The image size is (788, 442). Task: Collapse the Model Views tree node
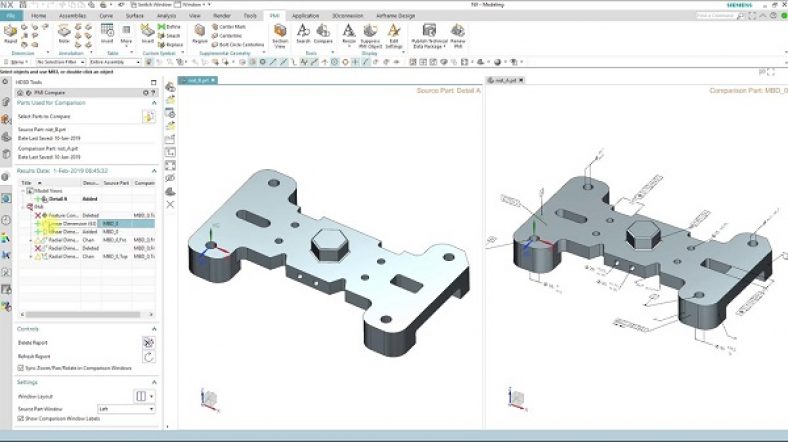tap(23, 191)
